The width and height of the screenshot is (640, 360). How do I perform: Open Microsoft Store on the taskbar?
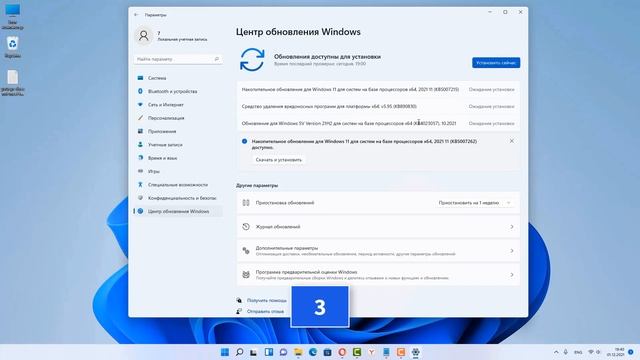pos(327,352)
